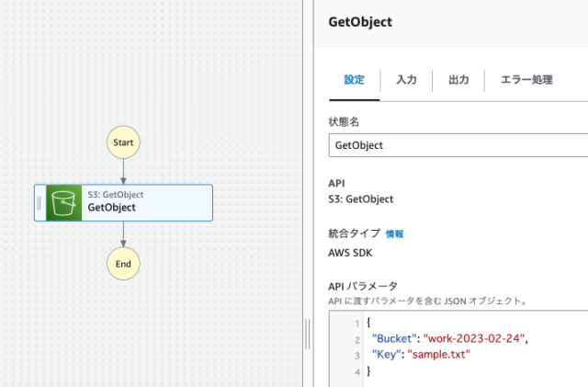Click the 情報 link beside 統合タイプ
588x387 pixels.
[393, 234]
